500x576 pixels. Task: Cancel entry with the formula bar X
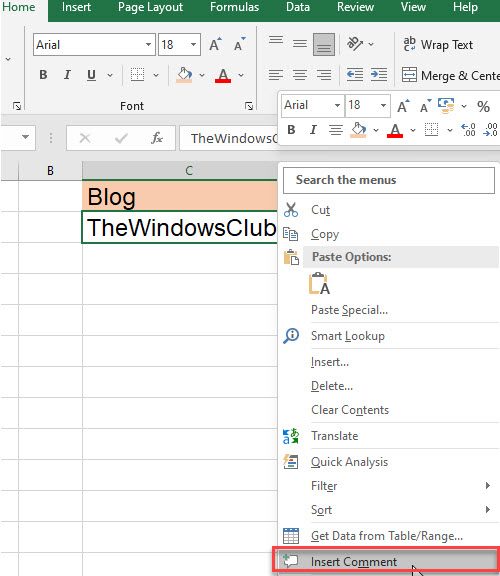(x=85, y=138)
